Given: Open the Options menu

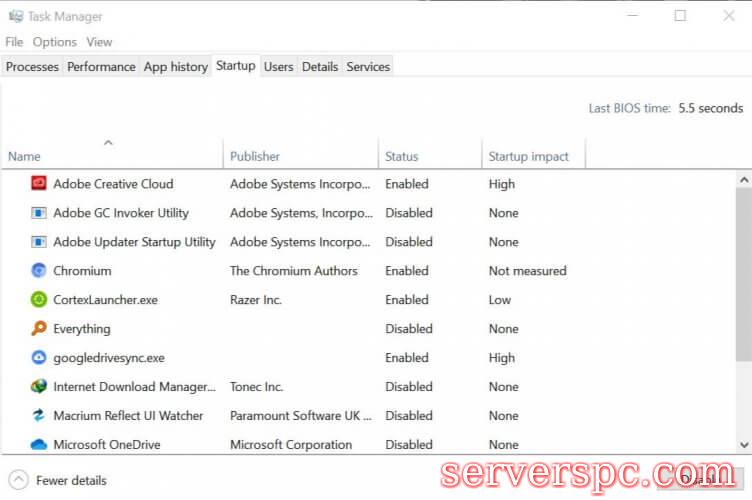Looking at the screenshot, I should pos(54,42).
